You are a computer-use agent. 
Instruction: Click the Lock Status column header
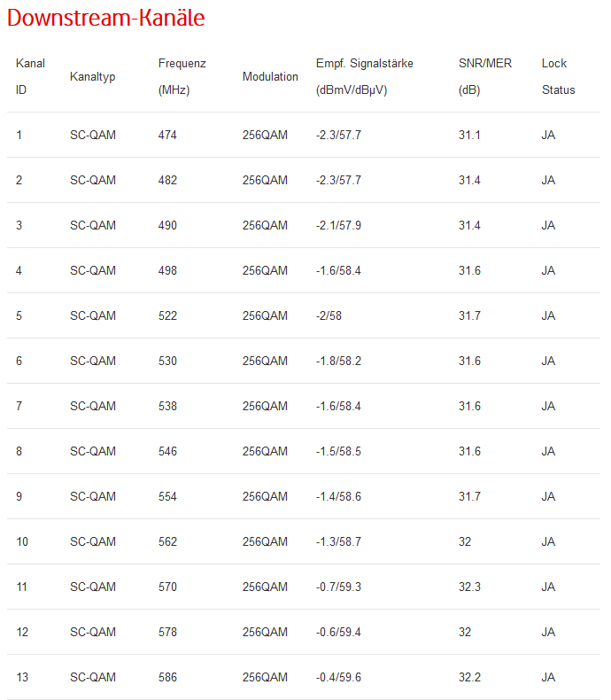click(x=558, y=76)
